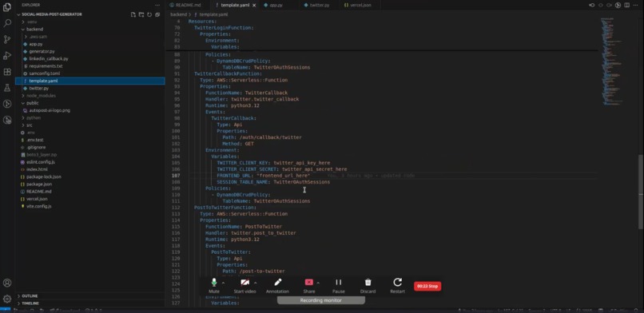The width and height of the screenshot is (644, 313).
Task: Open share options arrow next to Share
Action: [318, 283]
